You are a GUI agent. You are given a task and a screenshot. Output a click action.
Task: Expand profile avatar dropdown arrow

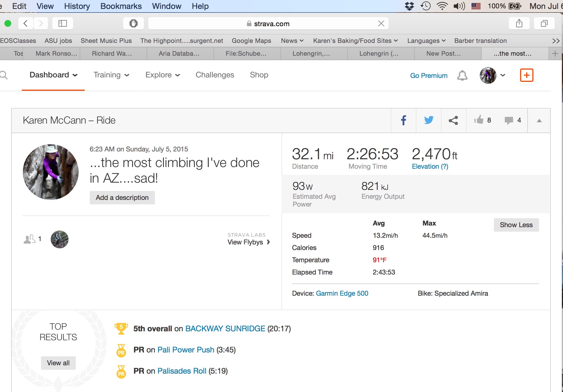pos(503,75)
